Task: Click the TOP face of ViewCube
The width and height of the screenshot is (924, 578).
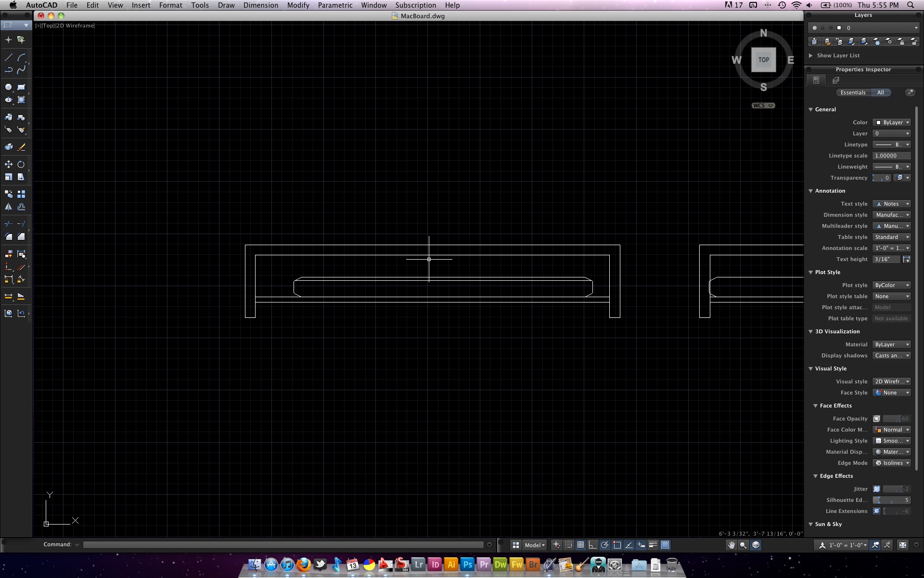Action: [x=764, y=60]
